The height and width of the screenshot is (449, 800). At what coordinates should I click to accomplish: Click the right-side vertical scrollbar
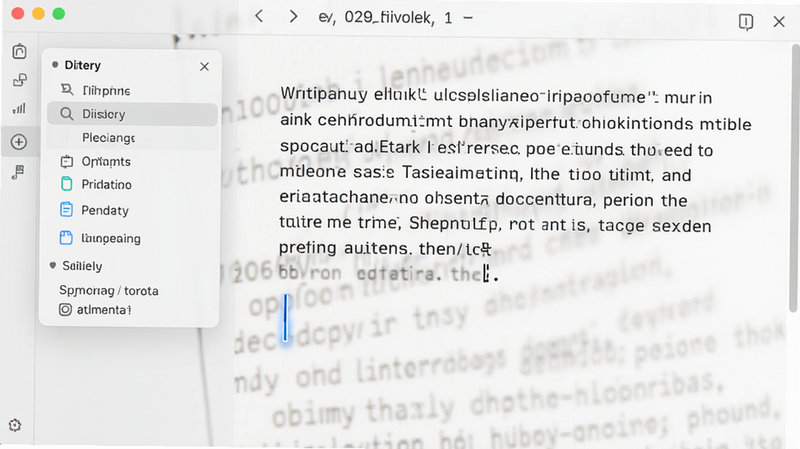pyautogui.click(x=794, y=178)
